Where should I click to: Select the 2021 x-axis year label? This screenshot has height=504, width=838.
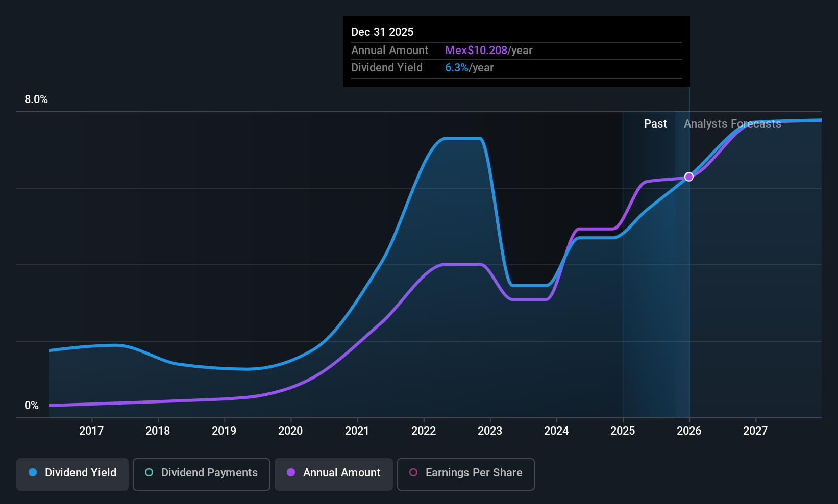pos(357,431)
